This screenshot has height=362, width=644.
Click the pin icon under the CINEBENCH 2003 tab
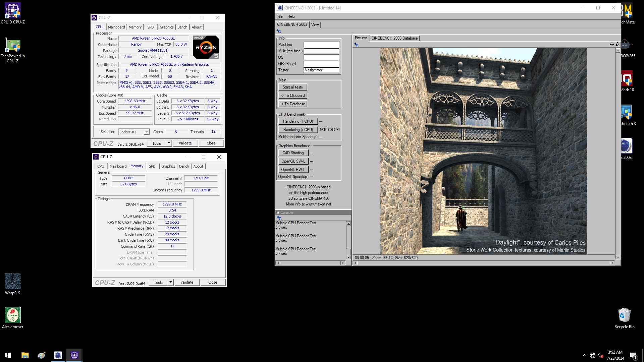(x=279, y=31)
